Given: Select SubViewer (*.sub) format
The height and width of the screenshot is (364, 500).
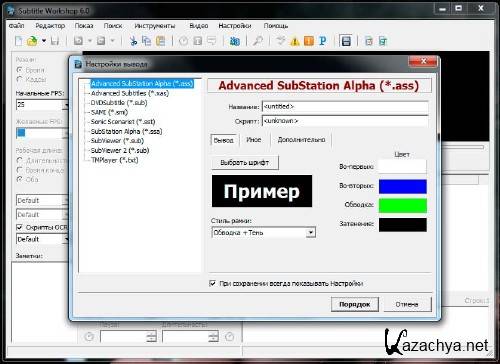Looking at the screenshot, I should coord(117,141).
